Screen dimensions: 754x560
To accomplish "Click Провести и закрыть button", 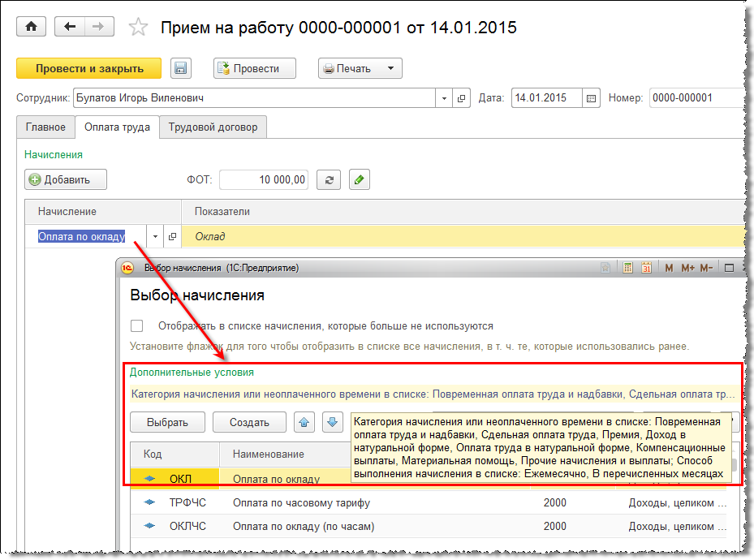I will click(x=89, y=69).
